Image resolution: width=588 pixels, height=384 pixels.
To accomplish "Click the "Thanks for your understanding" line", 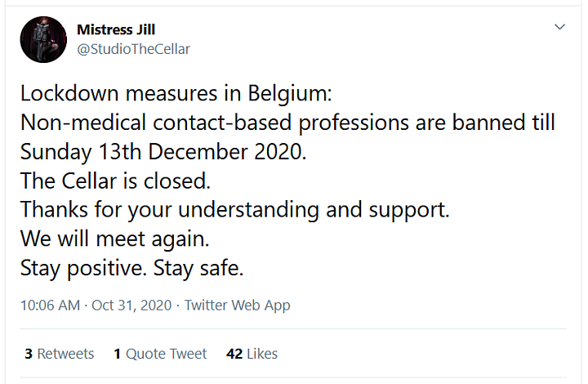I will 235,208.
